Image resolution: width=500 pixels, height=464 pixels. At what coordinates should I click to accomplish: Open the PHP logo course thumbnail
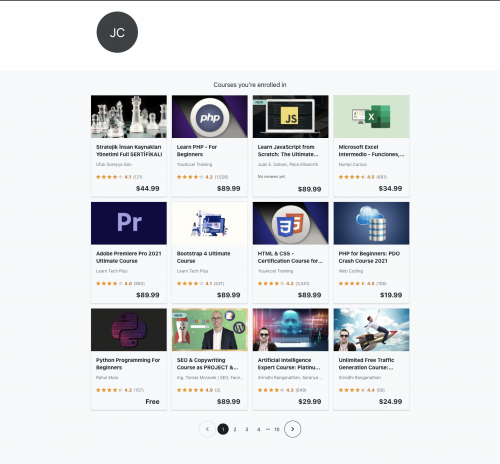pyautogui.click(x=210, y=117)
